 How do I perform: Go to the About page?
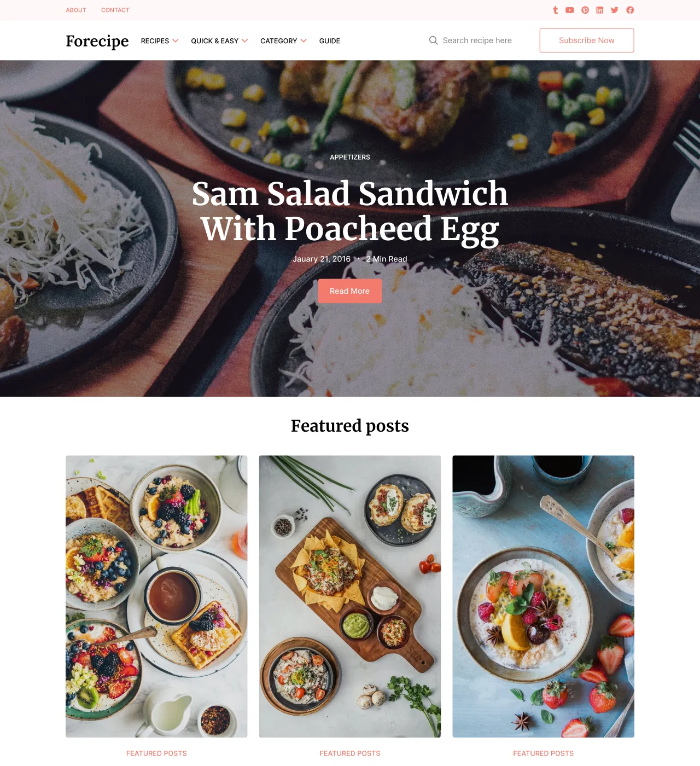click(76, 10)
